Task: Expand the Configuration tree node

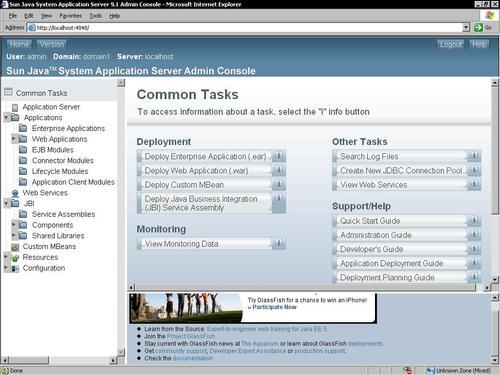Action: pyautogui.click(x=6, y=268)
